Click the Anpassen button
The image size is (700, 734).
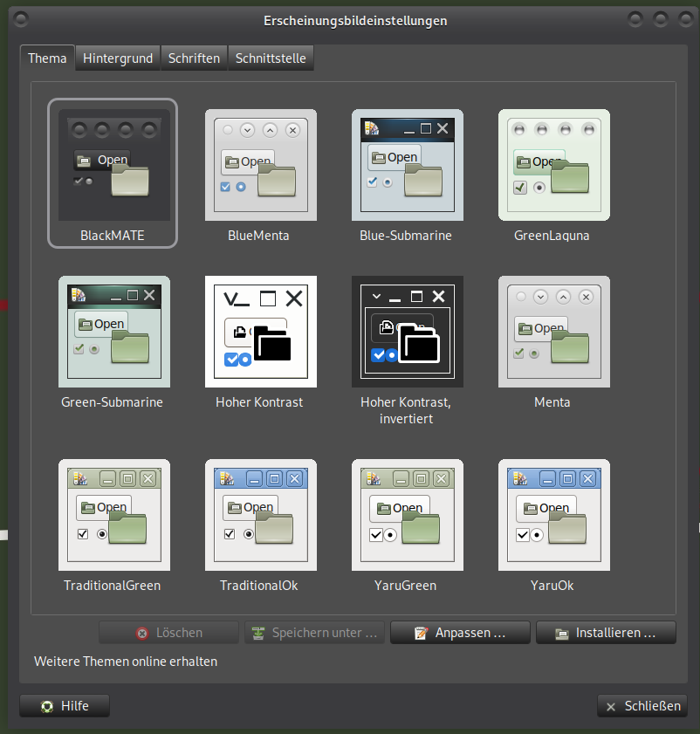pos(460,633)
